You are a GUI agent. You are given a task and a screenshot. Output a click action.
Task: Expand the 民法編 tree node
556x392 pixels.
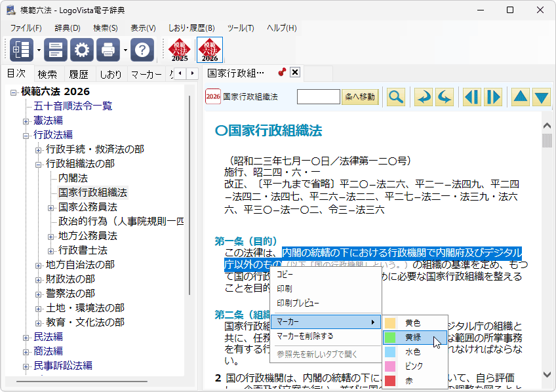coord(26,337)
